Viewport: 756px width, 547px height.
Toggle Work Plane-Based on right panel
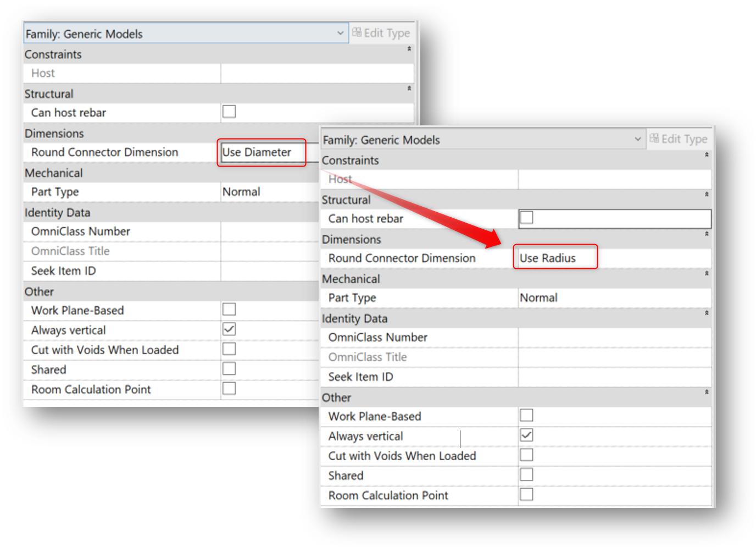tap(526, 415)
